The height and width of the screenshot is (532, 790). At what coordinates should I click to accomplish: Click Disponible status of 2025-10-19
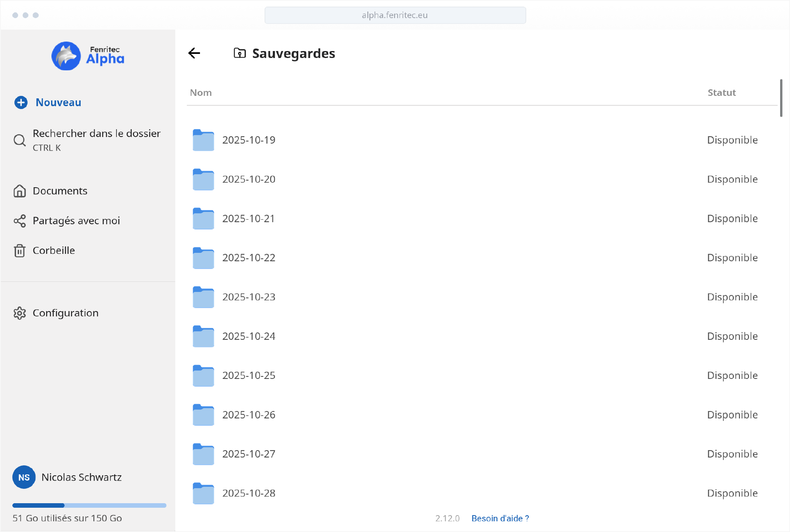pyautogui.click(x=732, y=140)
